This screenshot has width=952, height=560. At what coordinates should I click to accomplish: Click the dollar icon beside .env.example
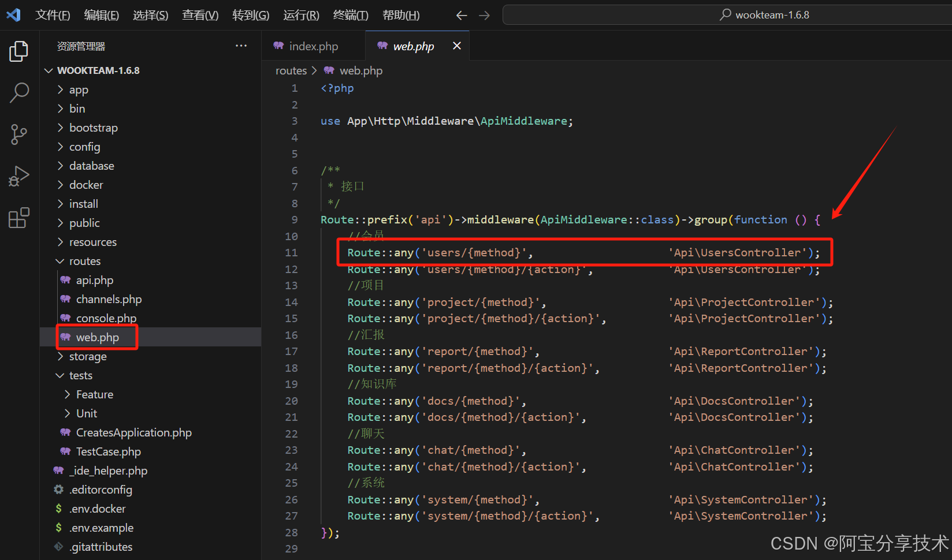(58, 528)
